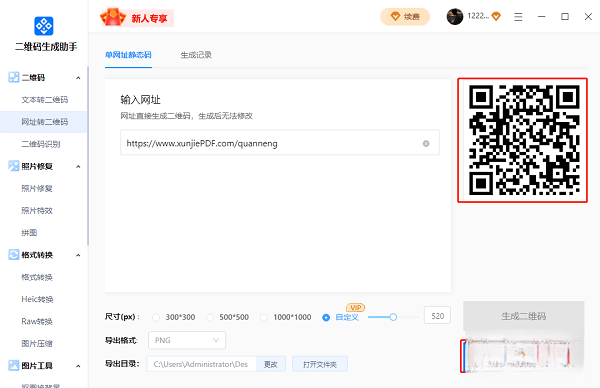This screenshot has height=388, width=600.
Task: Collapse the 图片工具 sidebar section
Action: tap(78, 366)
